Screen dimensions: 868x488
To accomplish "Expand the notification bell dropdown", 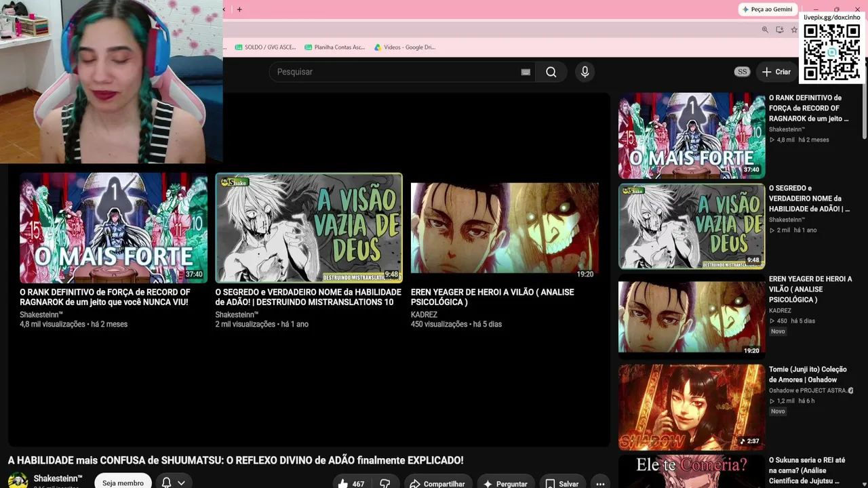I will [x=174, y=483].
